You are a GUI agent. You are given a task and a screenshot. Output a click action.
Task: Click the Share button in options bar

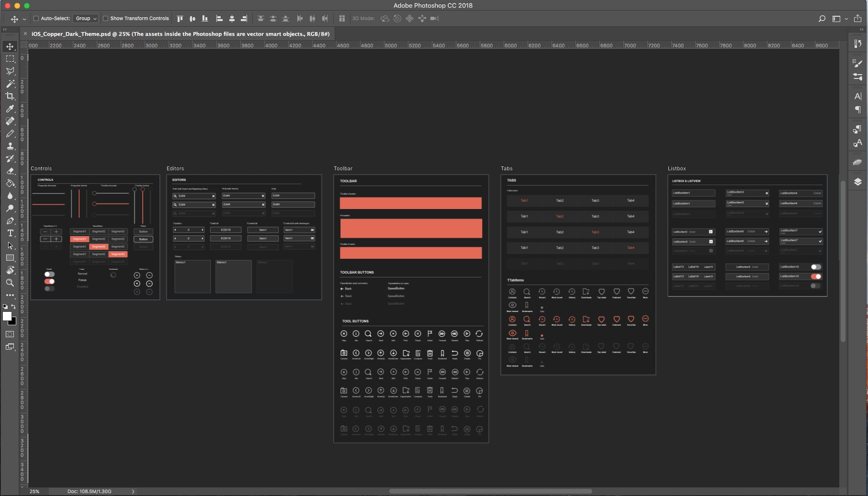tap(857, 19)
